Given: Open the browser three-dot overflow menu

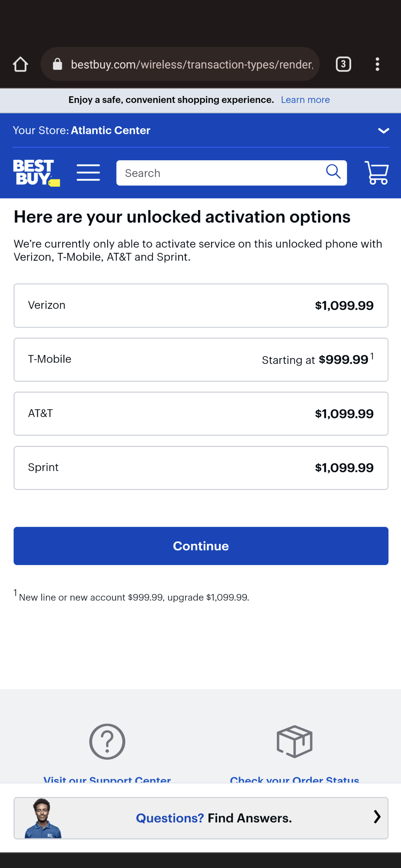Looking at the screenshot, I should click(377, 64).
